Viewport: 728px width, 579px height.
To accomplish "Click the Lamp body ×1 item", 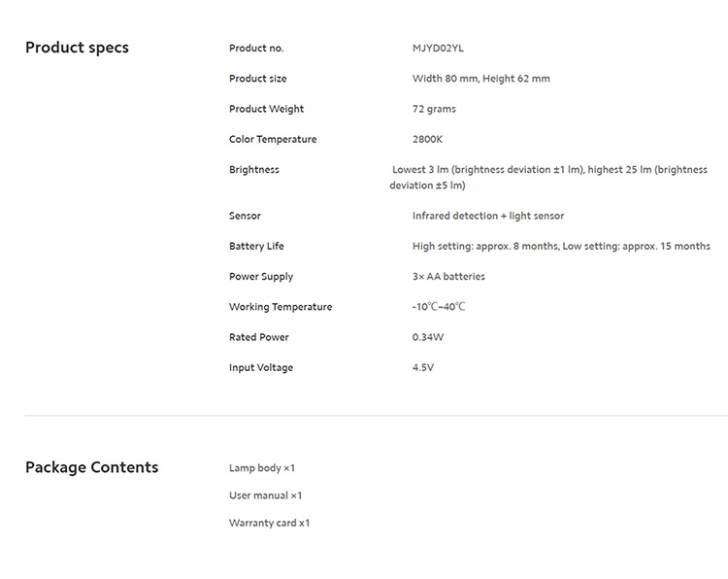I will (x=262, y=468).
